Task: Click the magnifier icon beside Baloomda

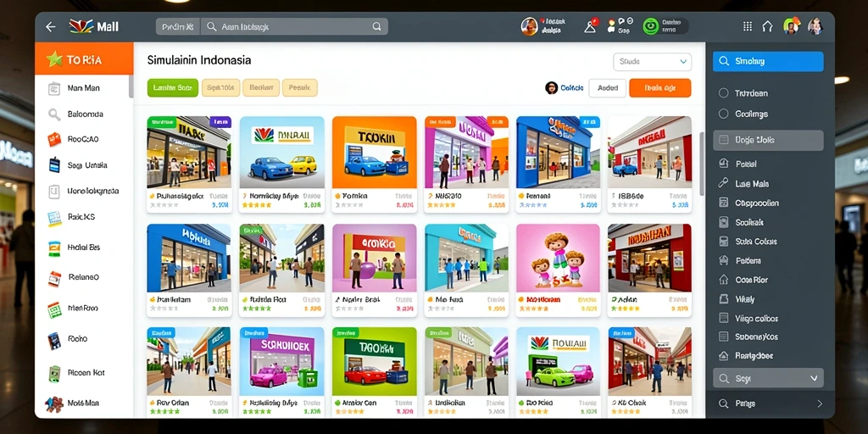Action: tap(54, 114)
